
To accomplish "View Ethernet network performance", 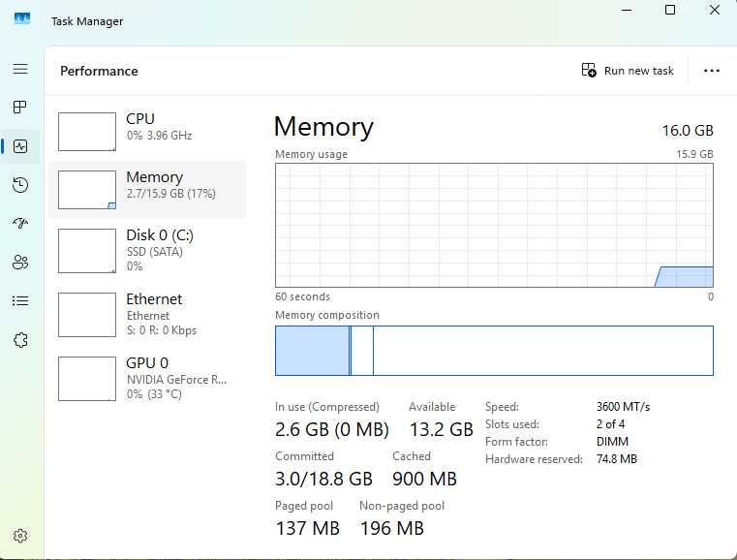I will click(147, 314).
